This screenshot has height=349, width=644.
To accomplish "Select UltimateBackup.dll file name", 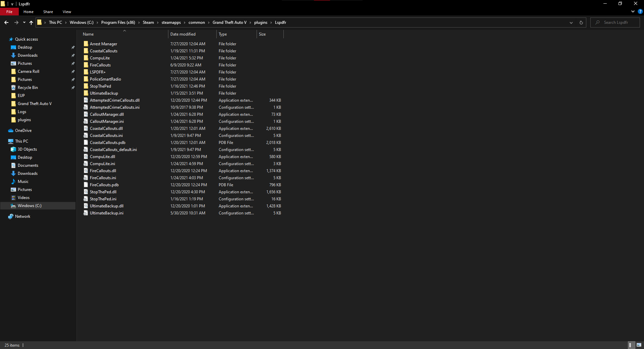I will (x=107, y=206).
